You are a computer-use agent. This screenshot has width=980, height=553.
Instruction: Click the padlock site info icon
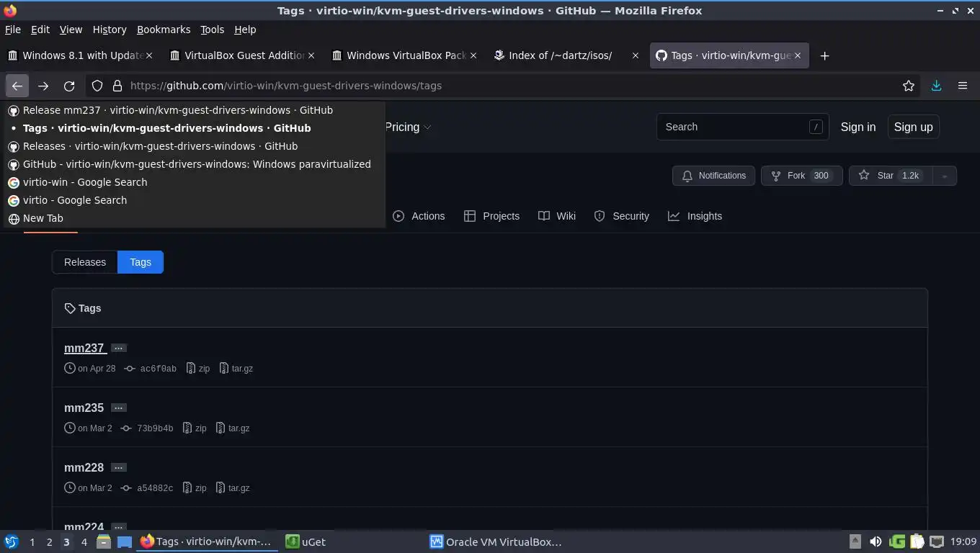117,86
